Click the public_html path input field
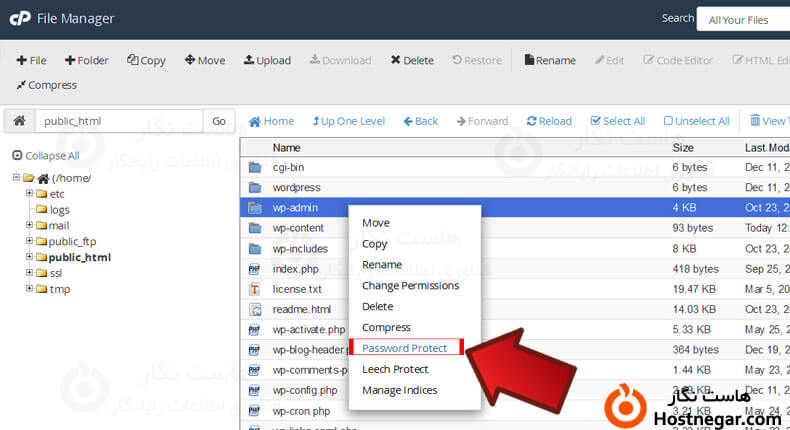This screenshot has width=790, height=430. (x=119, y=122)
